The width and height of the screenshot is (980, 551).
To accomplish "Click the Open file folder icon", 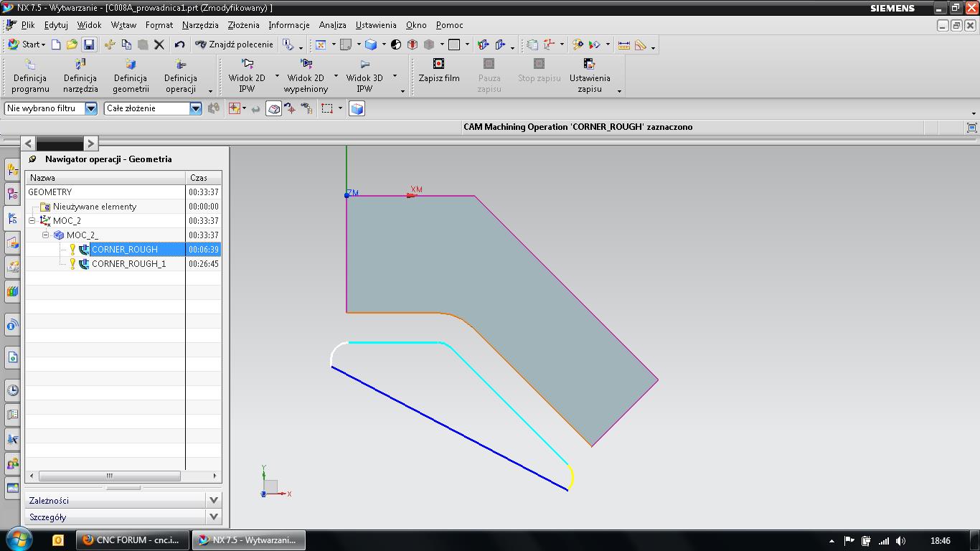I will (72, 44).
